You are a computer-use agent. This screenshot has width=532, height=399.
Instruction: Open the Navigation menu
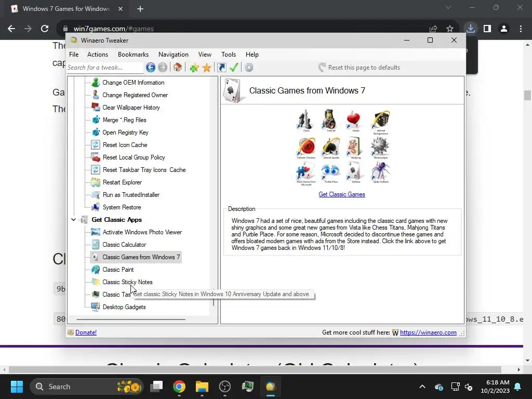pos(174,54)
